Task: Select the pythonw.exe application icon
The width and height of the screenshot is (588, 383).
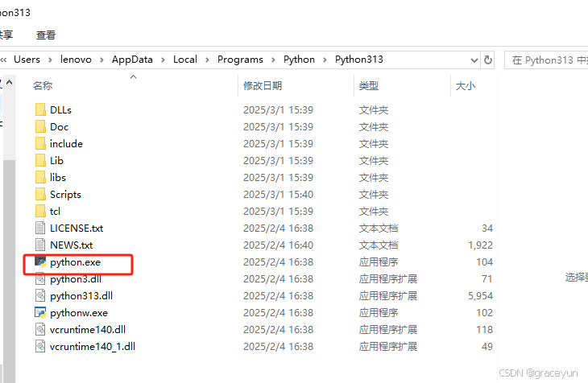Action: (40, 312)
